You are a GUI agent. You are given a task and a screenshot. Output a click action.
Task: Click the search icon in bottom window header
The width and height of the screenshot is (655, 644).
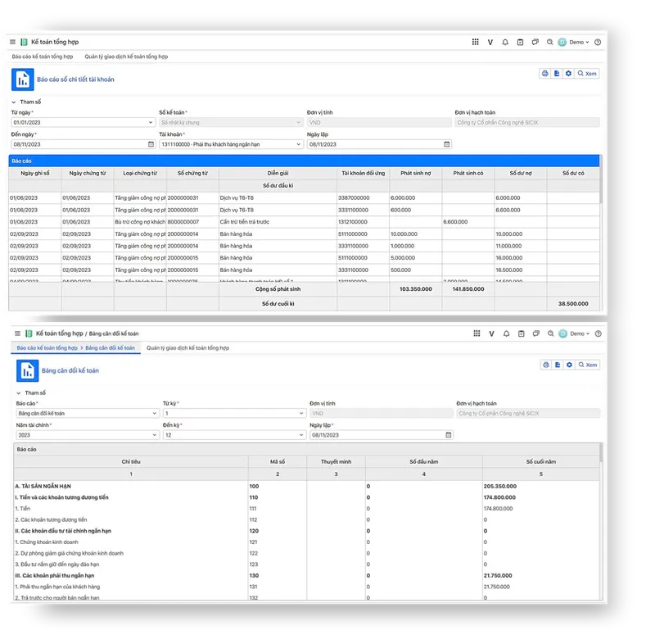click(x=550, y=333)
